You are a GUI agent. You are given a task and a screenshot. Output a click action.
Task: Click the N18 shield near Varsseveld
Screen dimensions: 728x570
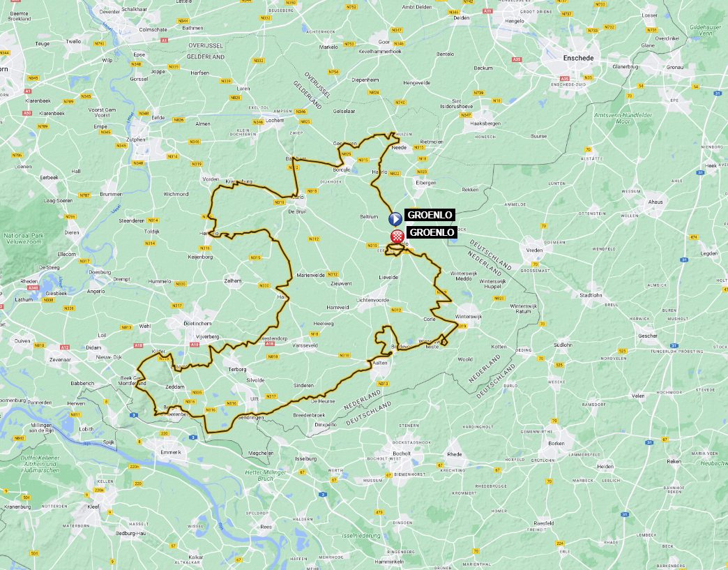coord(314,334)
